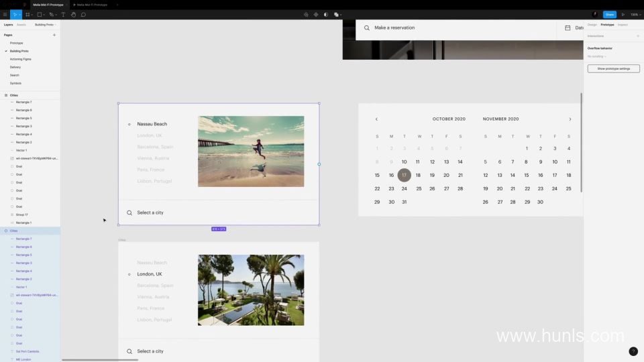Select the Group 17 layer

pyautogui.click(x=21, y=215)
